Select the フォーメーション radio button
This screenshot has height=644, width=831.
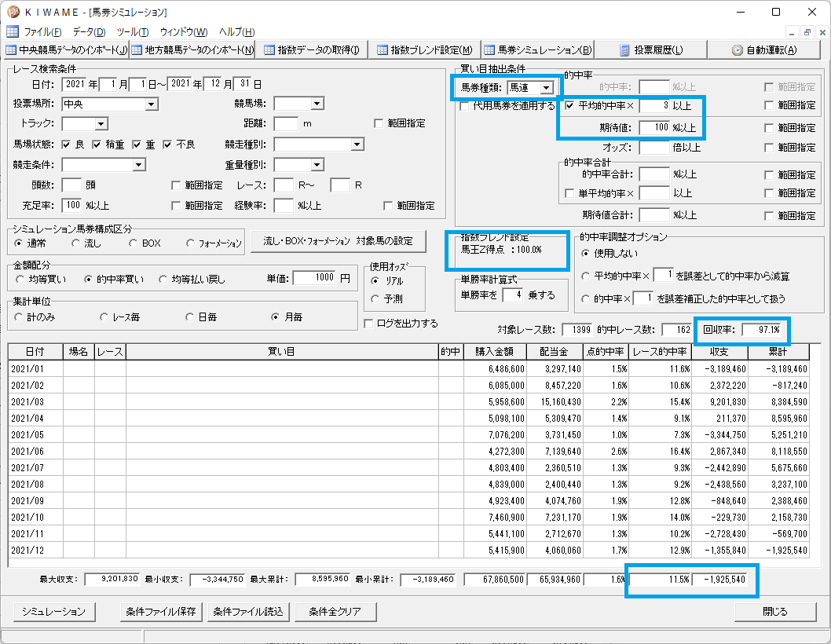click(190, 243)
